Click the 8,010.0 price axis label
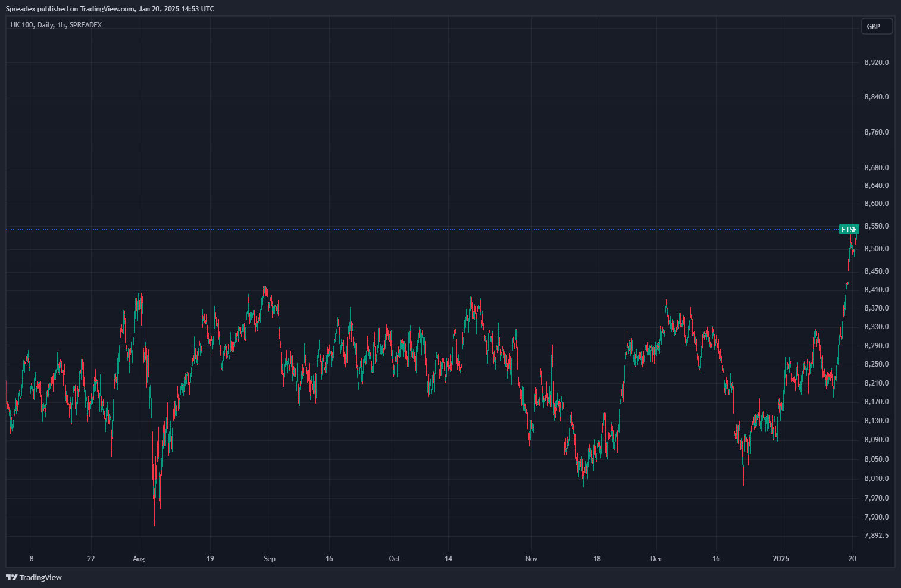The image size is (901, 588). click(877, 478)
